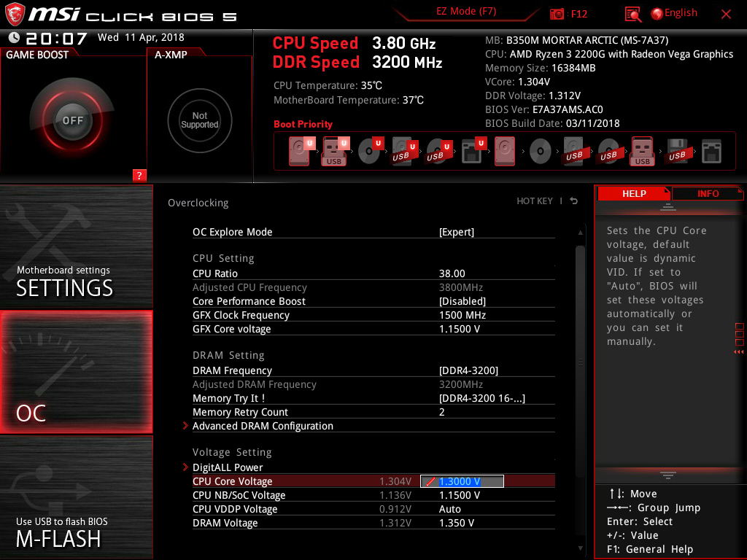Select the last legacy network boot icon
This screenshot has height=560, width=747.
tap(711, 152)
